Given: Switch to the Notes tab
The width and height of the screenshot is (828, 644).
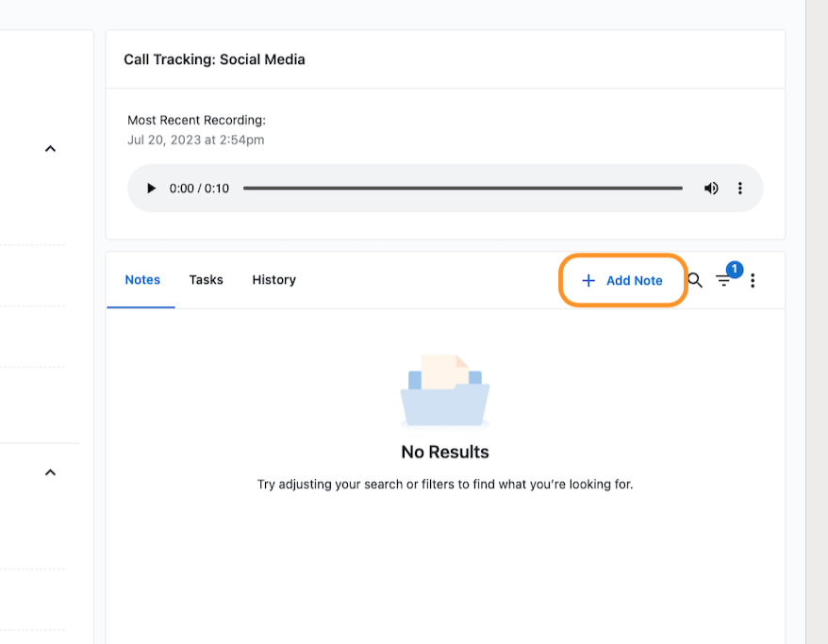Looking at the screenshot, I should click(x=142, y=280).
